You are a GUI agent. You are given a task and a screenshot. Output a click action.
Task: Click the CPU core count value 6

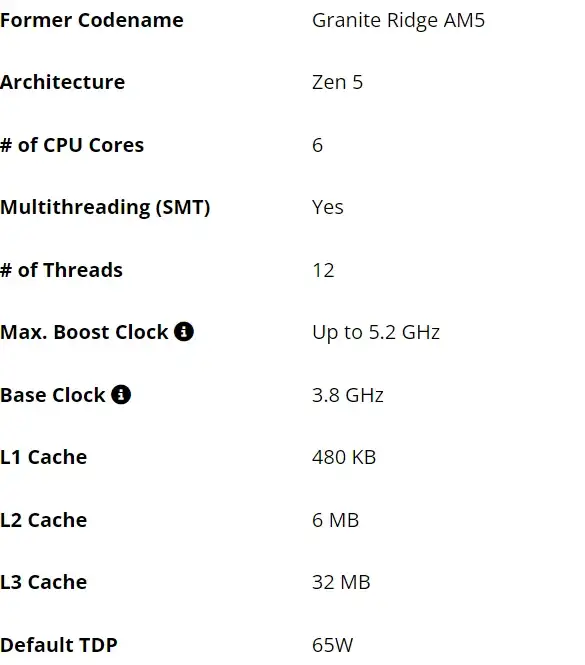pyautogui.click(x=317, y=145)
